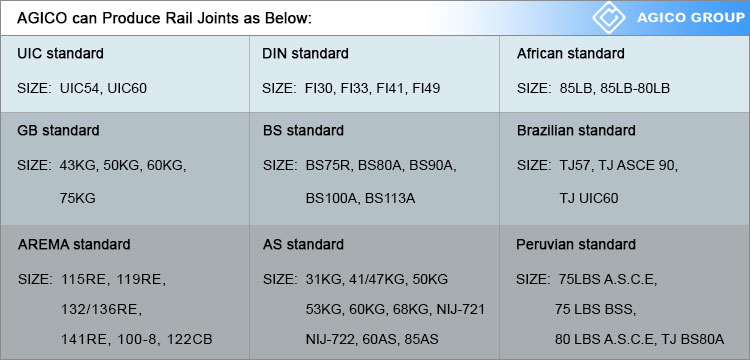Select the BS standard heading
Image resolution: width=750 pixels, height=360 pixels.
click(303, 130)
